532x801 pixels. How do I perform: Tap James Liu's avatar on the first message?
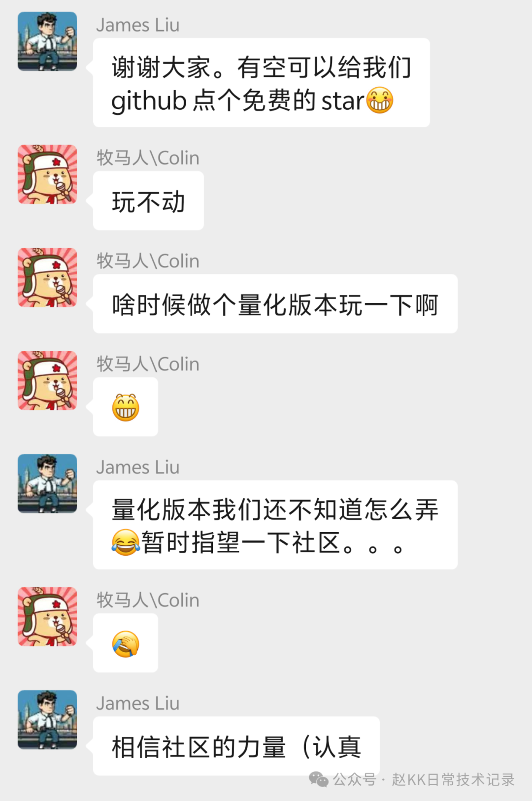point(47,41)
